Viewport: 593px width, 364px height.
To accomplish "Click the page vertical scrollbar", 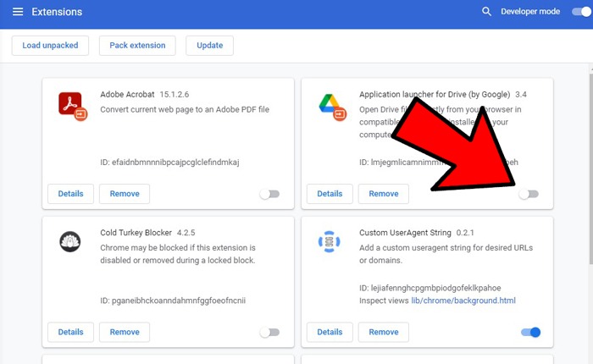I will (x=590, y=168).
